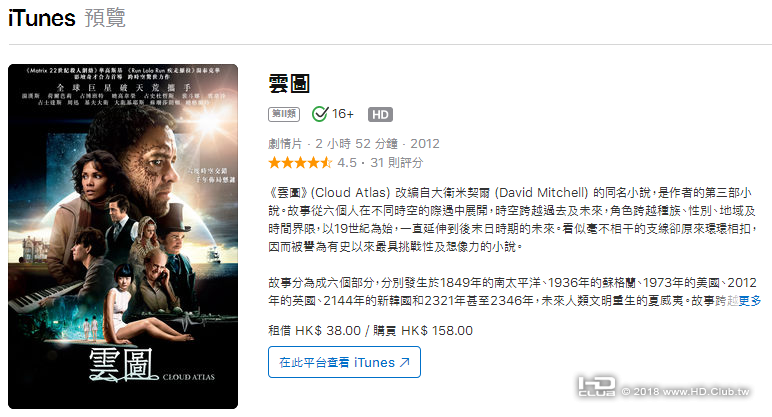Screen dimensions: 772x417
Task: Click the arrow icon in iTunes button
Action: [x=405, y=362]
